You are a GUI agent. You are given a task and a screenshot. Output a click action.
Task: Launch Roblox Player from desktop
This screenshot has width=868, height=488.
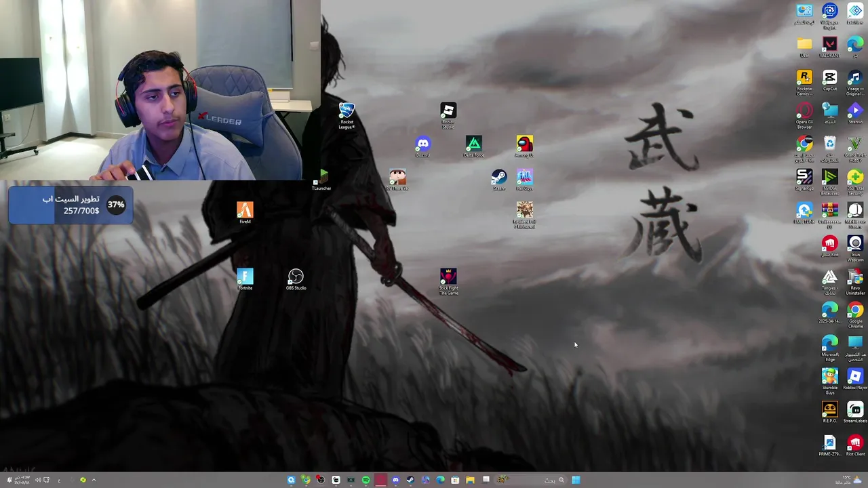pos(855,380)
